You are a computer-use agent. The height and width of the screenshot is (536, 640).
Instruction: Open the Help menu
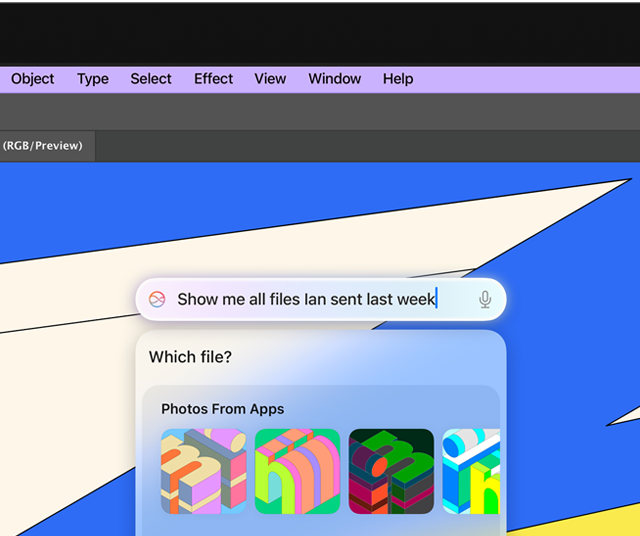(397, 79)
